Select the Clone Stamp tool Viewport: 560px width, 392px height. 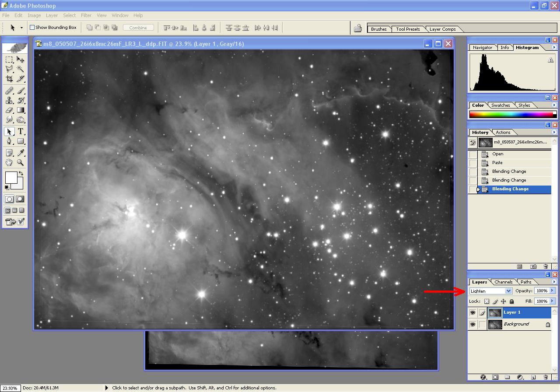click(9, 100)
